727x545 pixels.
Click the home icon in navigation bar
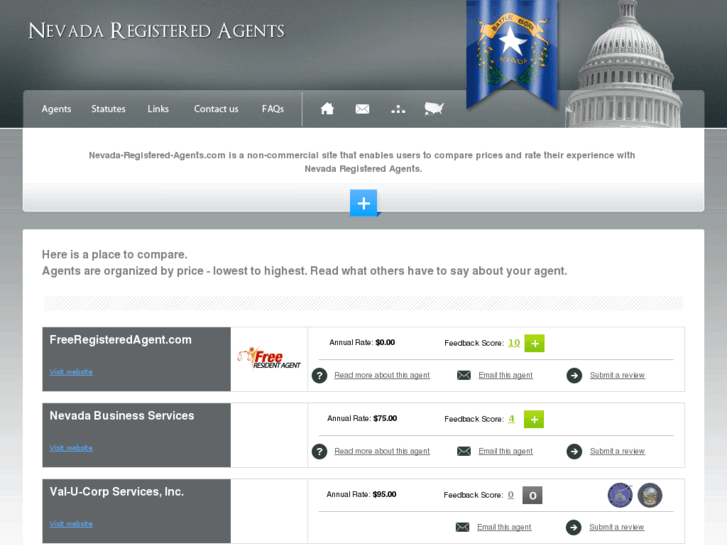coord(327,109)
